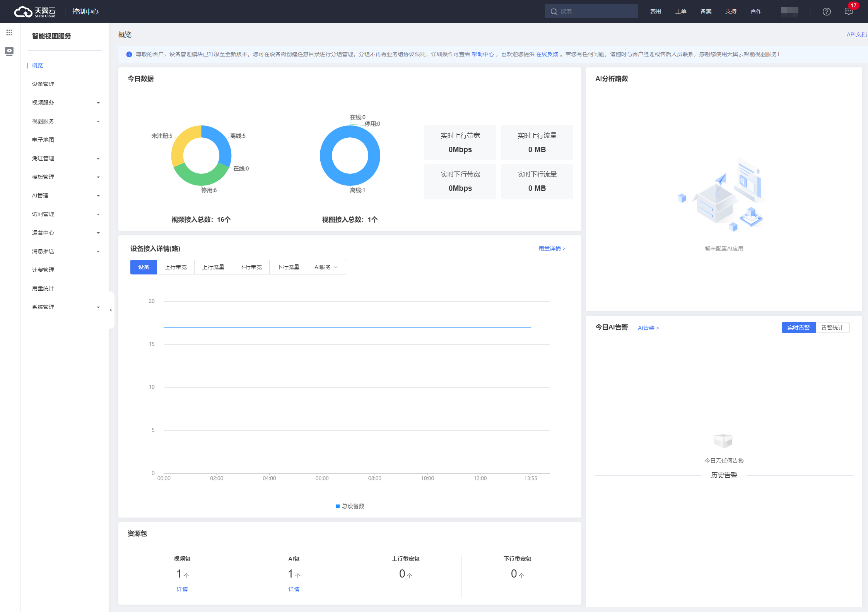Click the video service icon in left rail
The height and width of the screenshot is (612, 868).
(9, 51)
